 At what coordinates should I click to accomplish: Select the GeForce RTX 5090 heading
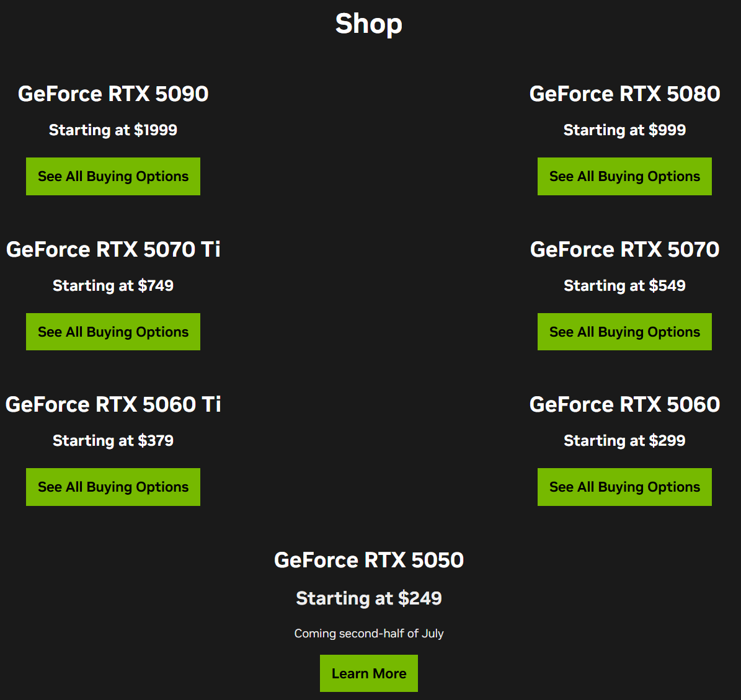(x=113, y=94)
